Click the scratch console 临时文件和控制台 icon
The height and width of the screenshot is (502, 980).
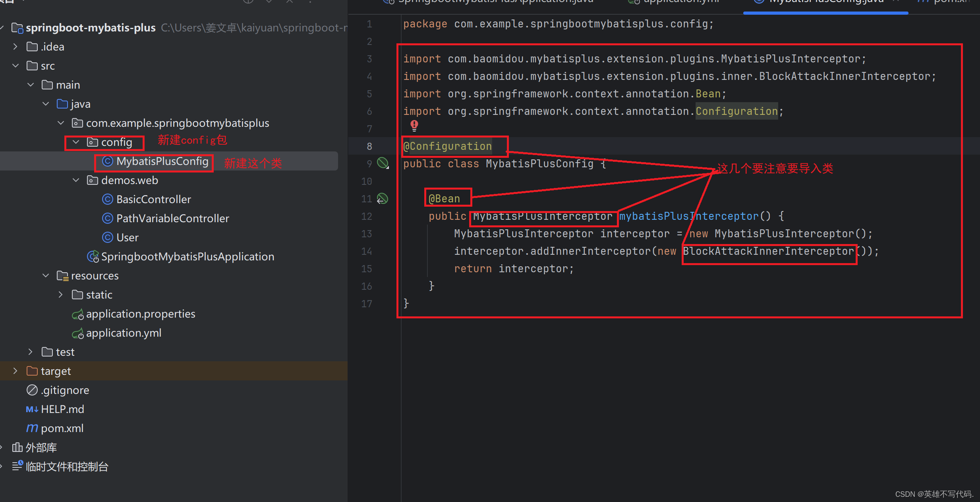coord(17,466)
